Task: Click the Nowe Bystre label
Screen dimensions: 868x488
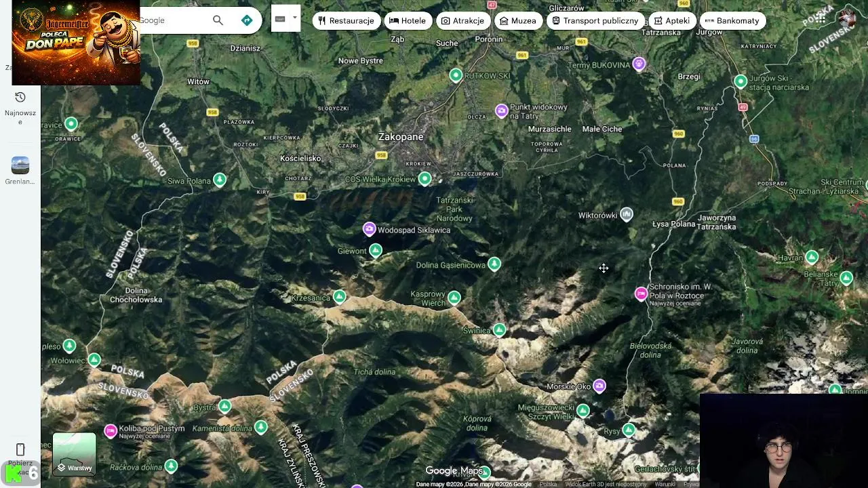Action: [x=361, y=61]
